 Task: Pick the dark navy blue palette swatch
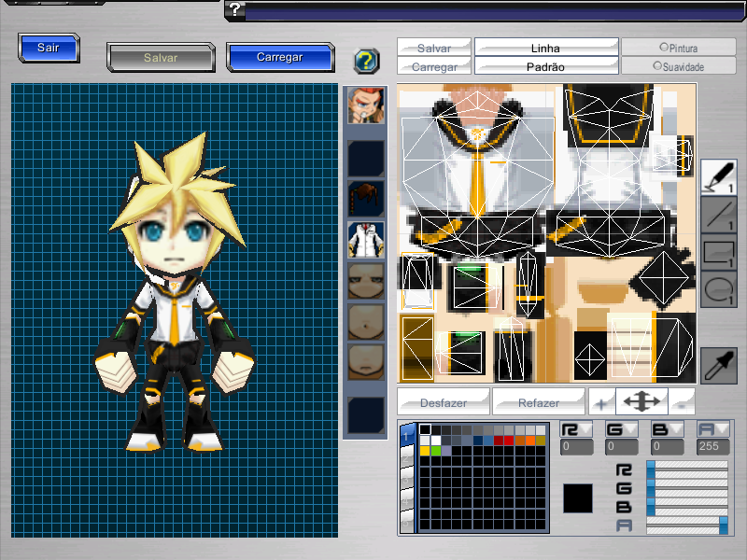(x=478, y=441)
